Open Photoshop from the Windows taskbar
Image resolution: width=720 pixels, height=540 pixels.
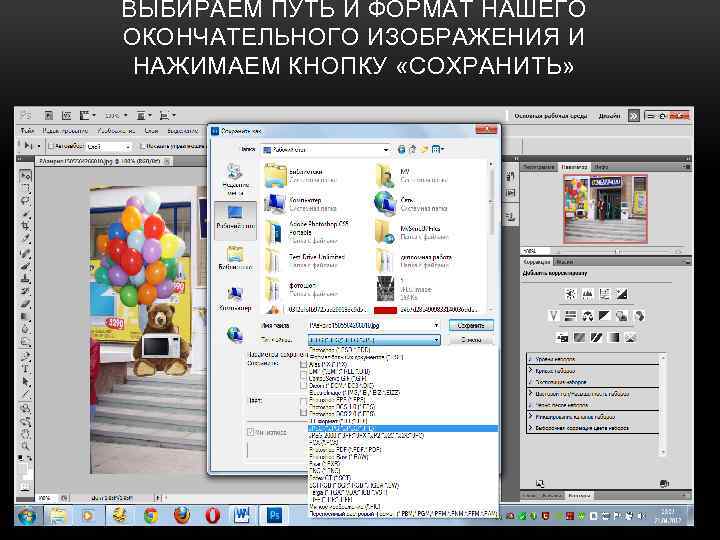[274, 515]
